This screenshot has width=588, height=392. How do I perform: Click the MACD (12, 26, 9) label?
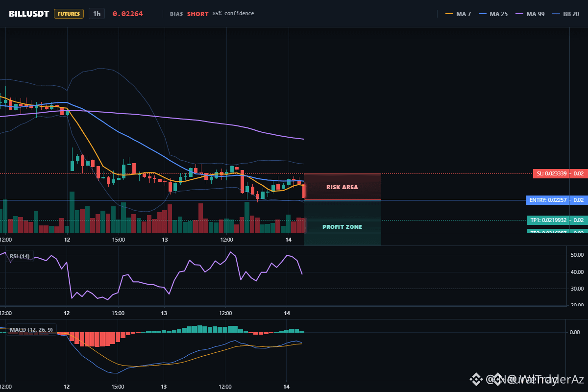31,329
